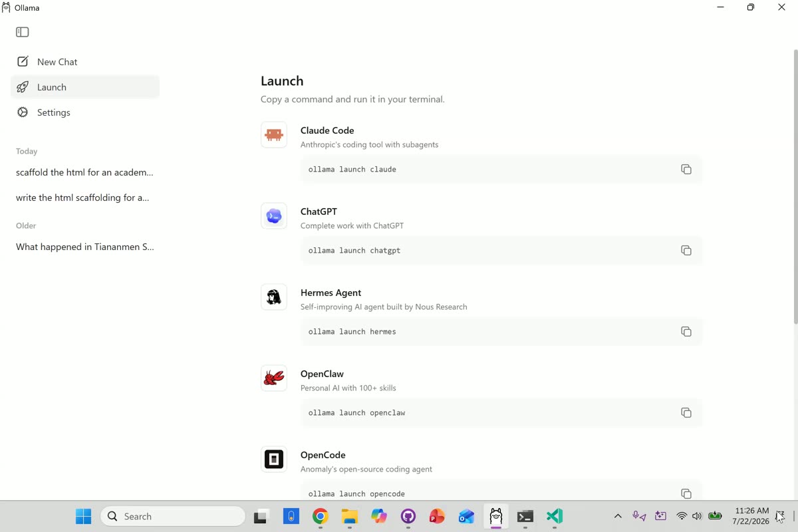The width and height of the screenshot is (798, 532).
Task: Open volume control in system tray
Action: click(697, 516)
